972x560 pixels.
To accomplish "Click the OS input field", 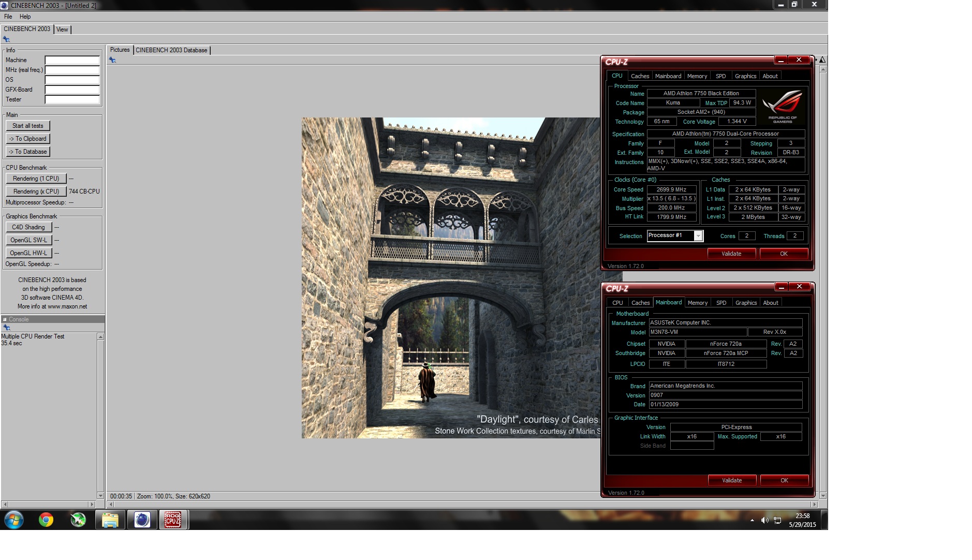I will [72, 80].
